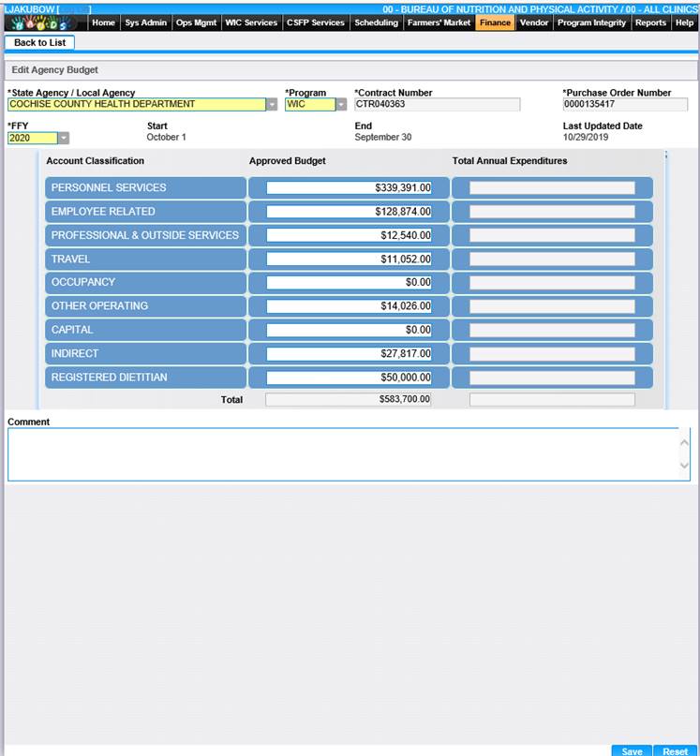Click the CAPITAL row label
Viewport: 700px width, 756px height.
pos(72,330)
